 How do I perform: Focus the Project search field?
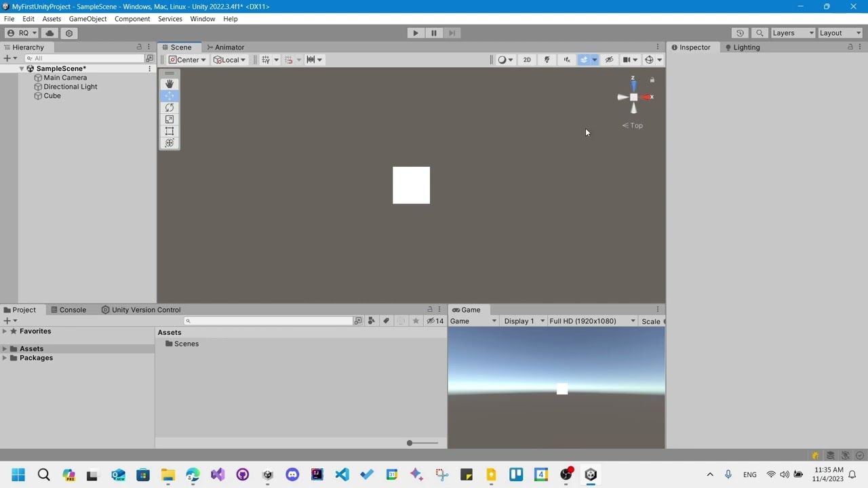tap(268, 321)
